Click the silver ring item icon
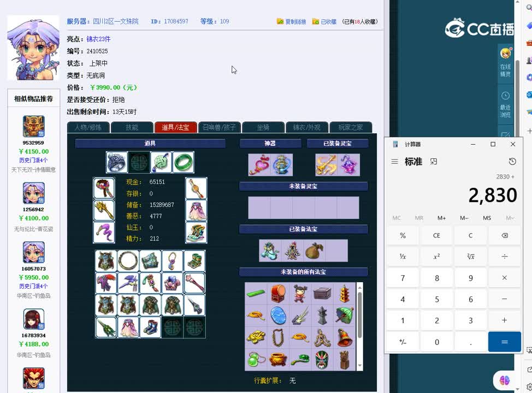 [117, 163]
